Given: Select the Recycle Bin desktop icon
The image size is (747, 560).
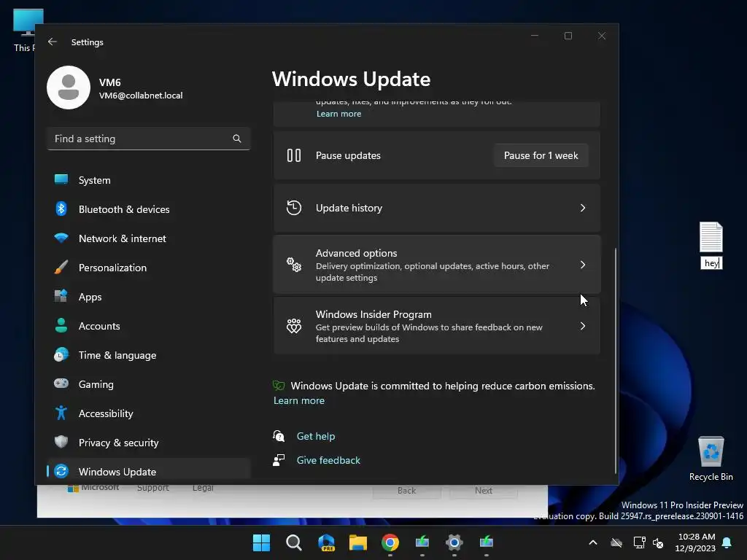Looking at the screenshot, I should (x=711, y=458).
